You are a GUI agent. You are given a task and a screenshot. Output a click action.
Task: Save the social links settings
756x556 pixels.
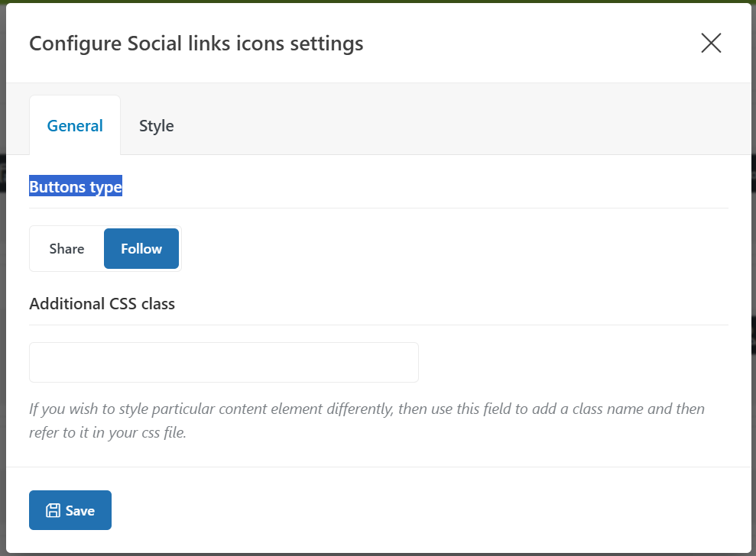[70, 510]
